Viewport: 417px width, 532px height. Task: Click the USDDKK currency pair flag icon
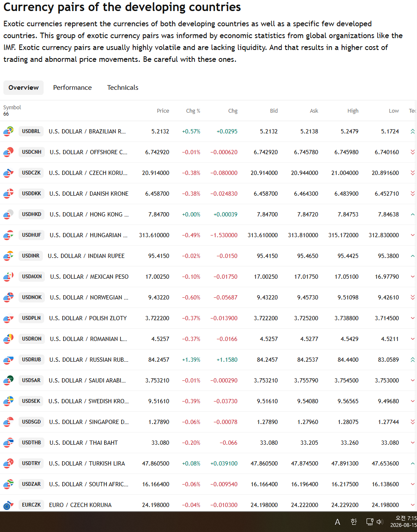click(8, 194)
